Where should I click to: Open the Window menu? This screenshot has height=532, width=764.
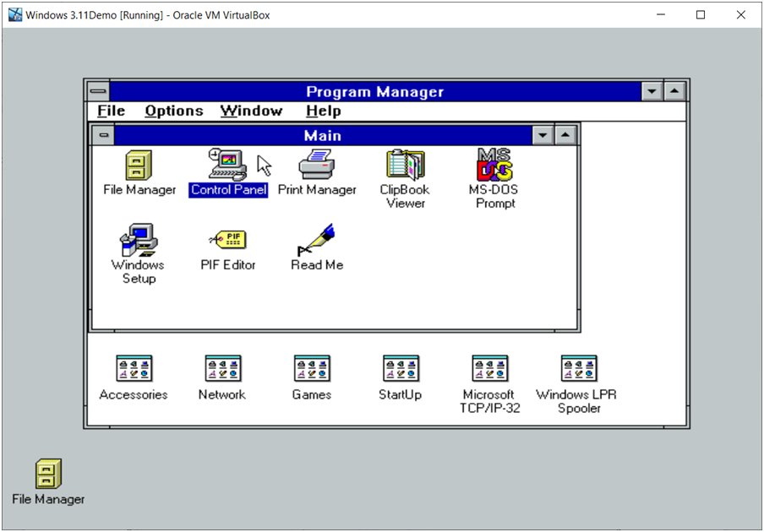(x=251, y=111)
